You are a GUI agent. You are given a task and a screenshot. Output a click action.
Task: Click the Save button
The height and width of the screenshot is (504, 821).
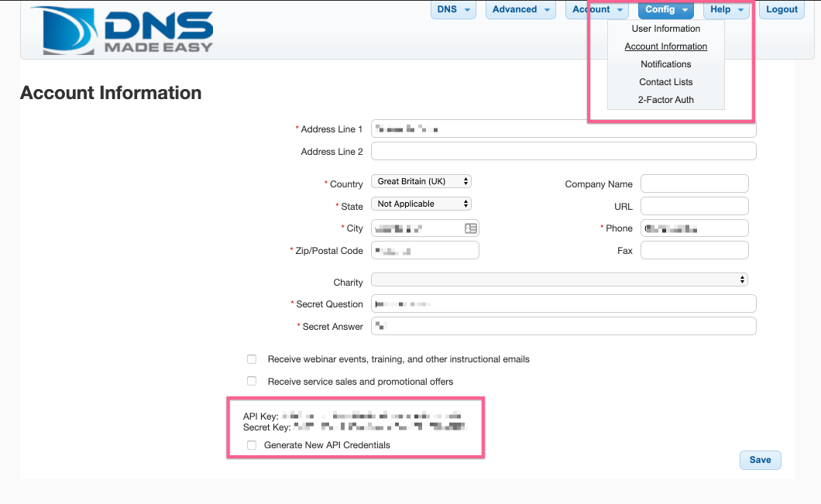(761, 460)
